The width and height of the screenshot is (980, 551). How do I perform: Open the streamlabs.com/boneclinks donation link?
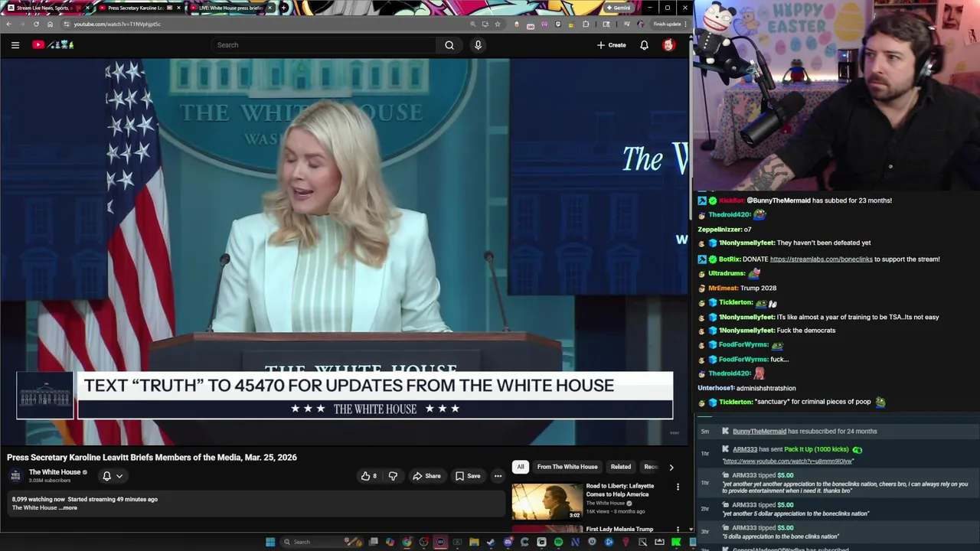click(821, 259)
